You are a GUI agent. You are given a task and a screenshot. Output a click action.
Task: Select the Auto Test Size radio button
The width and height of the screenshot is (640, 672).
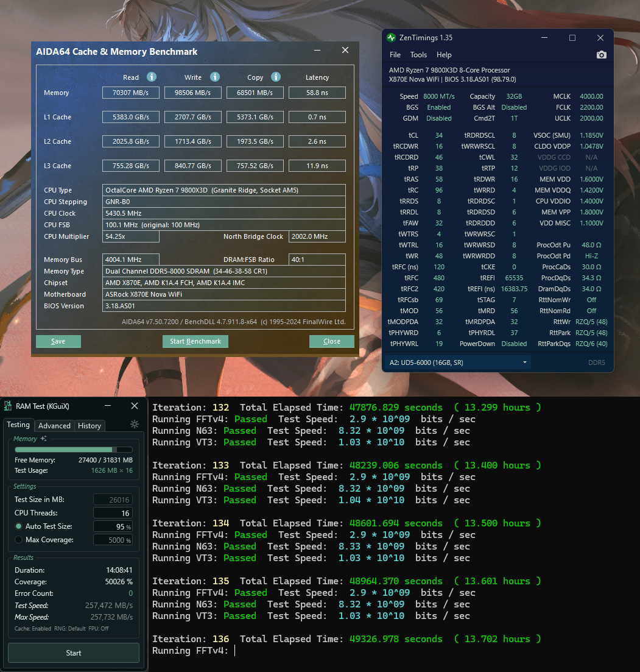[19, 526]
